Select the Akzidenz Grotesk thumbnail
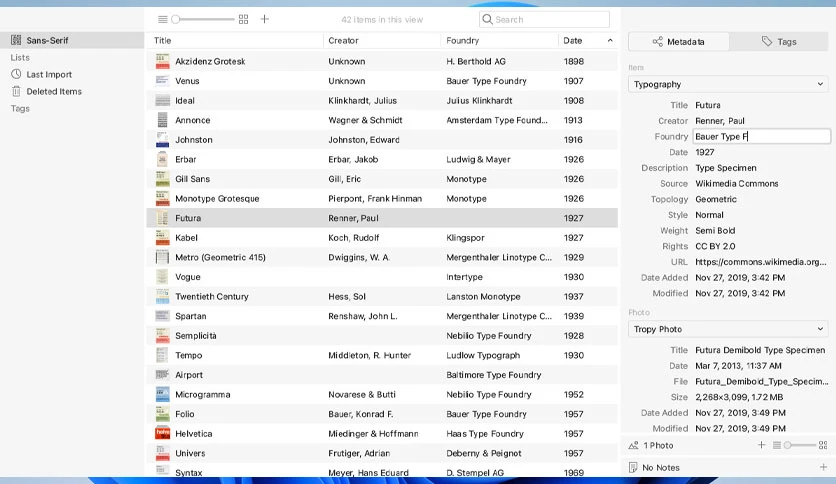This screenshot has height=484, width=836. 162,61
